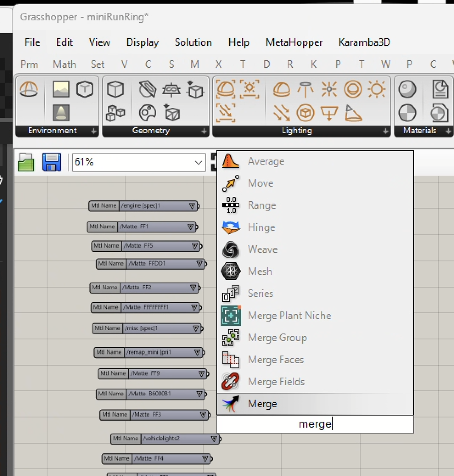
Task: Select the Merge Group result
Action: [315, 338]
